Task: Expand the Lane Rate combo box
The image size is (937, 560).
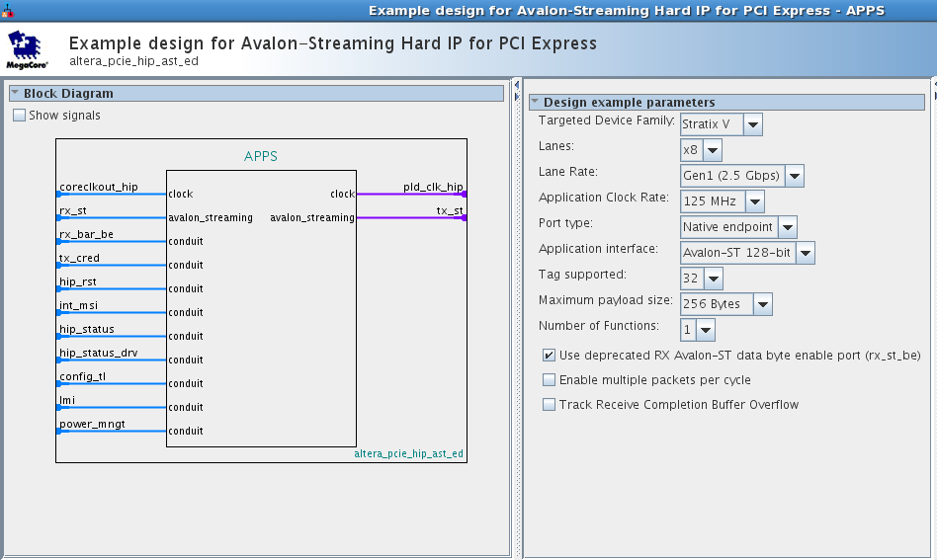Action: 793,176
